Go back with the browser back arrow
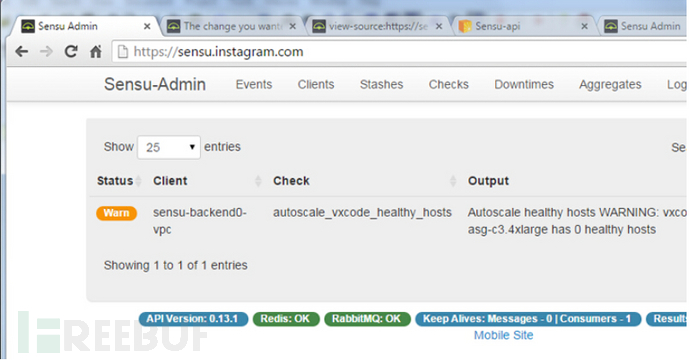Screen dimensions: 690x360 click(x=22, y=52)
